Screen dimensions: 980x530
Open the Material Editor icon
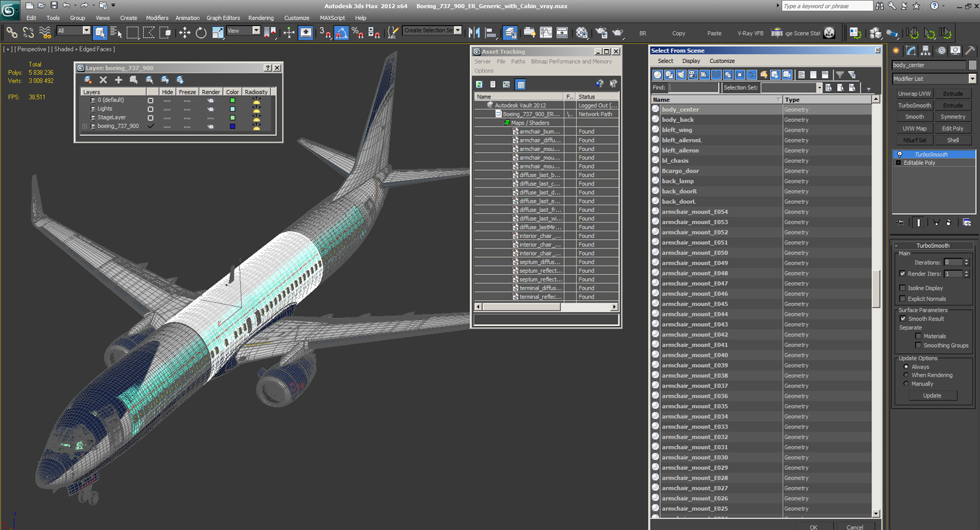(581, 32)
